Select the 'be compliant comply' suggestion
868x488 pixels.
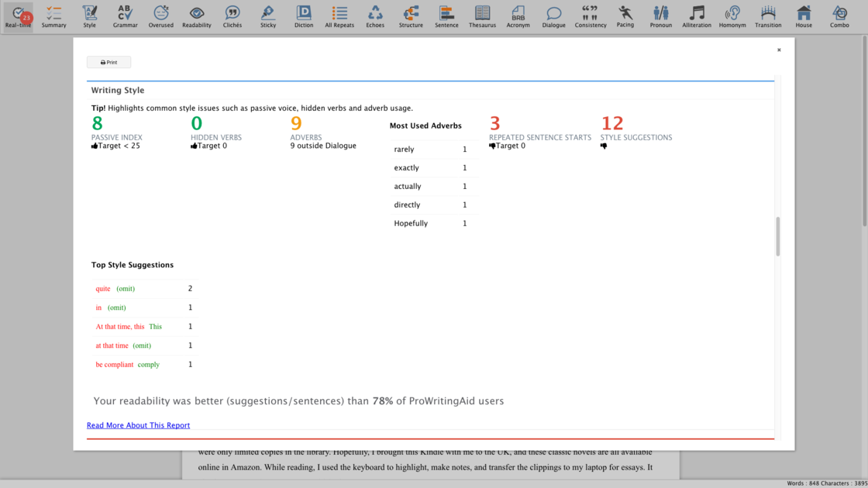pyautogui.click(x=144, y=364)
